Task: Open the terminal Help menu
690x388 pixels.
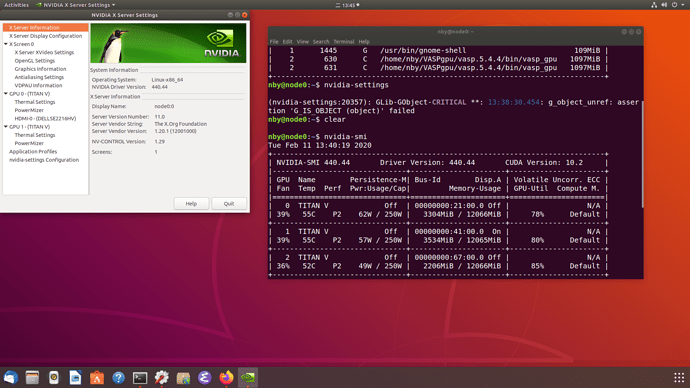Action: 364,41
